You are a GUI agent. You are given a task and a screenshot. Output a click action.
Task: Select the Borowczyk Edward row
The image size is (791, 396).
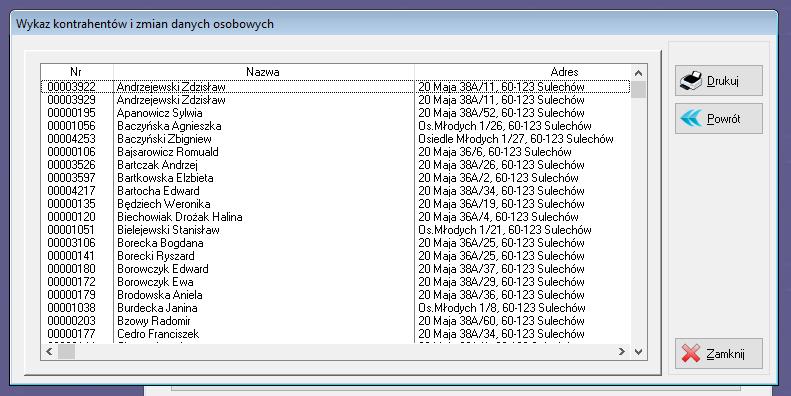tap(336, 269)
